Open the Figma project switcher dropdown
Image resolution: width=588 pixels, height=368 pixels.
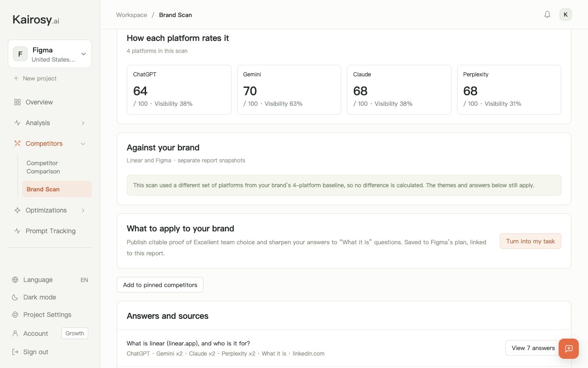pyautogui.click(x=50, y=54)
